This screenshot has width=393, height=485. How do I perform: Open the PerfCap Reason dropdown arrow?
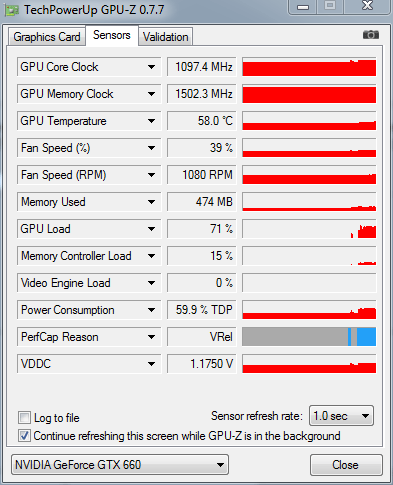coord(151,337)
